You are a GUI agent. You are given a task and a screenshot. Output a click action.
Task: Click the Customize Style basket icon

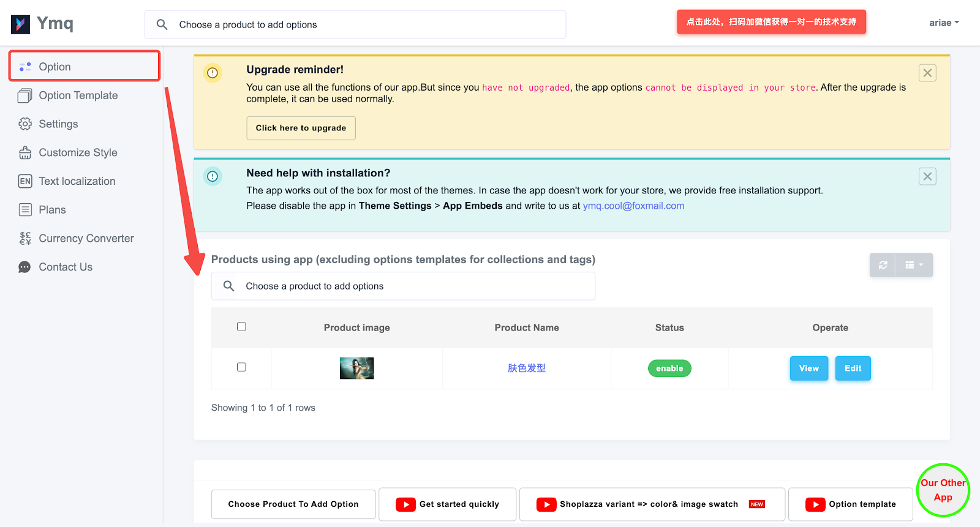tap(25, 152)
